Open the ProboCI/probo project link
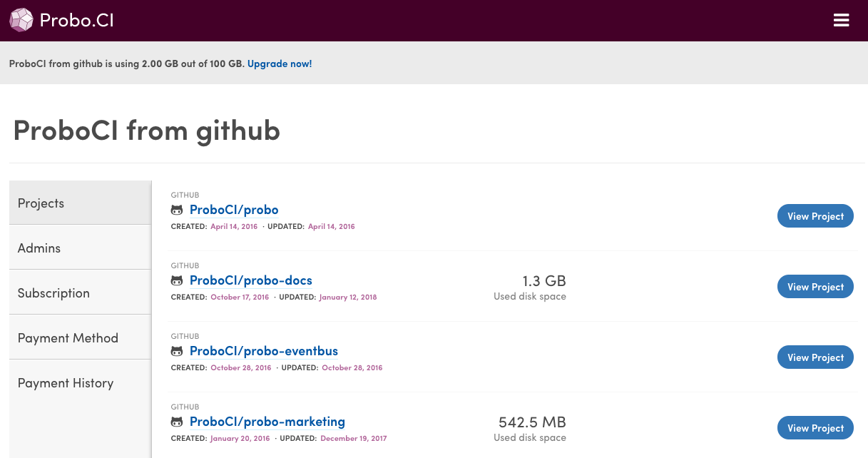Screen dimensions: 868x458 [x=234, y=209]
